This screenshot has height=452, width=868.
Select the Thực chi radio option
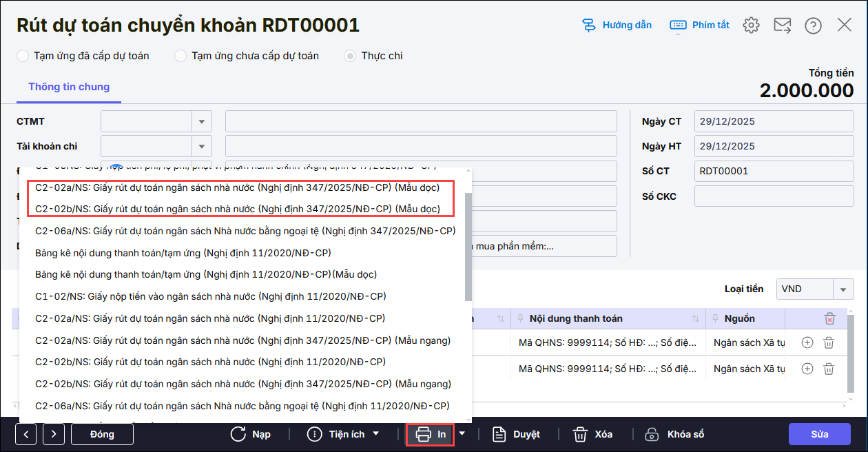tap(351, 56)
